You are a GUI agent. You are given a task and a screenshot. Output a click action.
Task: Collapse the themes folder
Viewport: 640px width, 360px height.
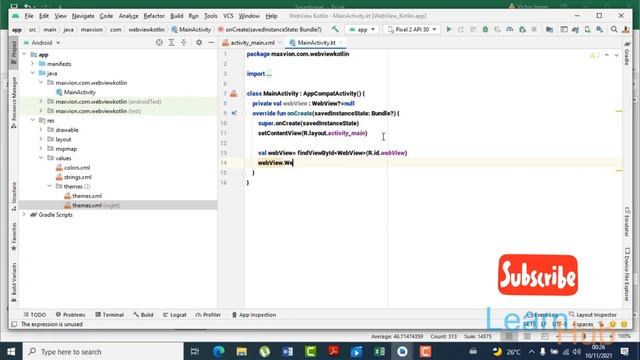click(49, 186)
